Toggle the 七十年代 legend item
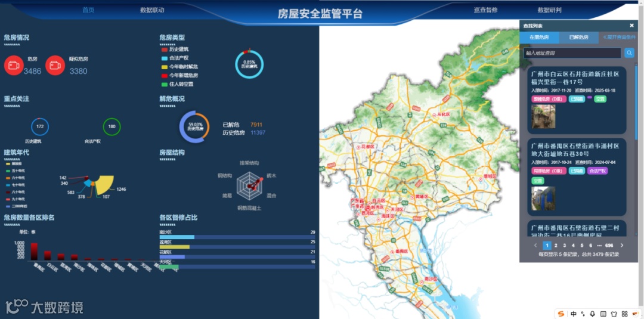Screen dimensions: 644x319 click(x=15, y=185)
